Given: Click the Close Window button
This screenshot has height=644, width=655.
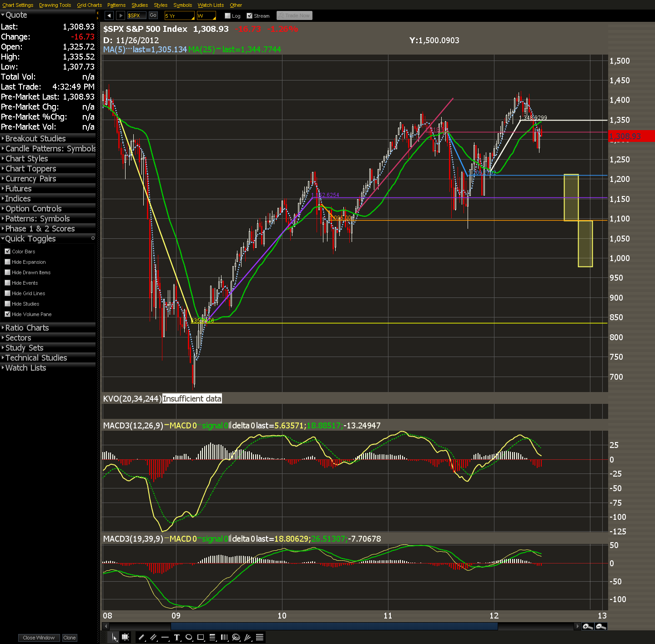Looking at the screenshot, I should 39,638.
